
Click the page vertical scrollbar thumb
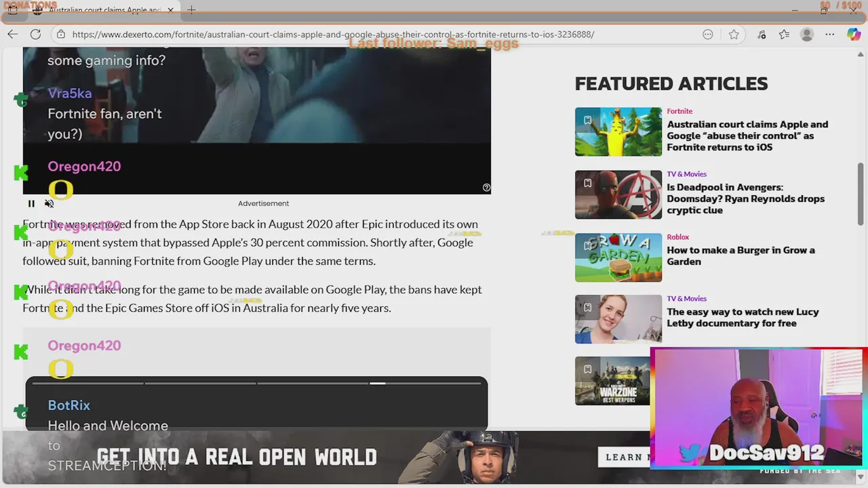pos(861,194)
